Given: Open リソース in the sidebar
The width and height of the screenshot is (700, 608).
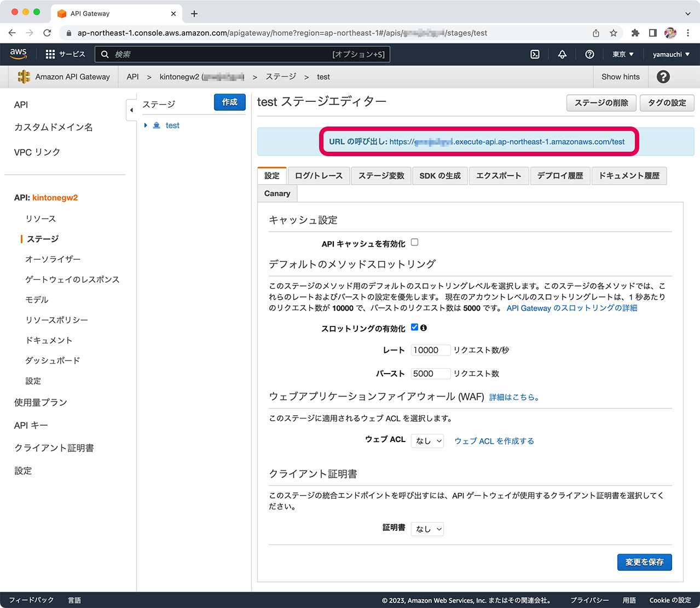Looking at the screenshot, I should (x=41, y=219).
